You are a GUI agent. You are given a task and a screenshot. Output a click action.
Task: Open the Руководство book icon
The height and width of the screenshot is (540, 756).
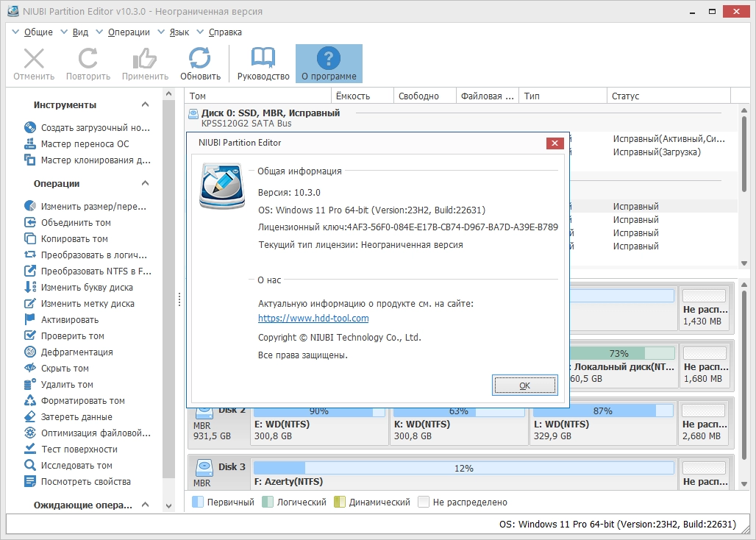pos(263,59)
